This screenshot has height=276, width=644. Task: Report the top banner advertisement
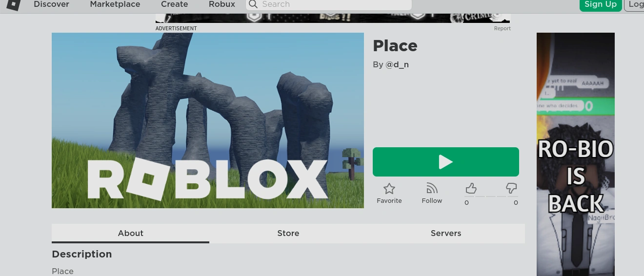click(x=502, y=28)
